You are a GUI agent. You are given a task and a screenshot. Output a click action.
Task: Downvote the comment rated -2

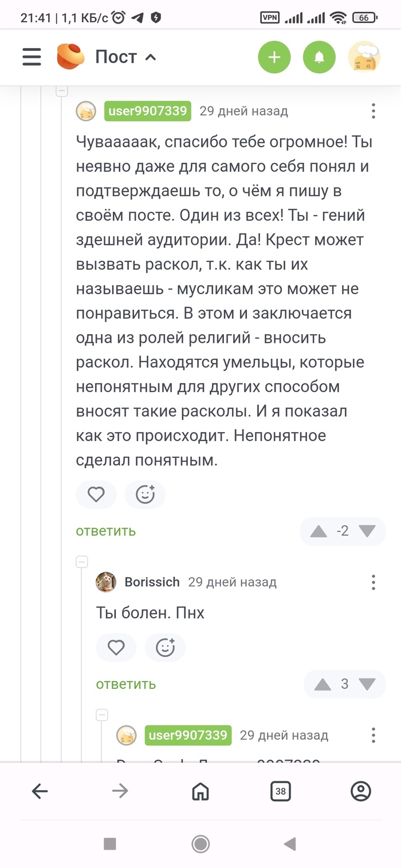[367, 531]
